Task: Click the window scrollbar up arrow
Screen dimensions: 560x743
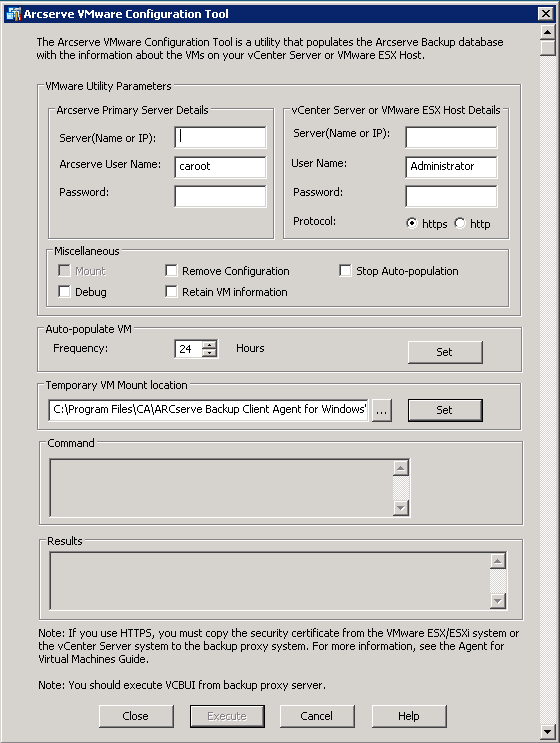Action: pyautogui.click(x=548, y=32)
